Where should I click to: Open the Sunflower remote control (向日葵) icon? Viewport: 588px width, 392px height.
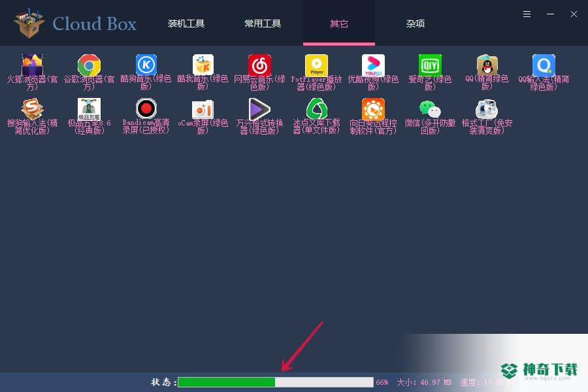373,109
